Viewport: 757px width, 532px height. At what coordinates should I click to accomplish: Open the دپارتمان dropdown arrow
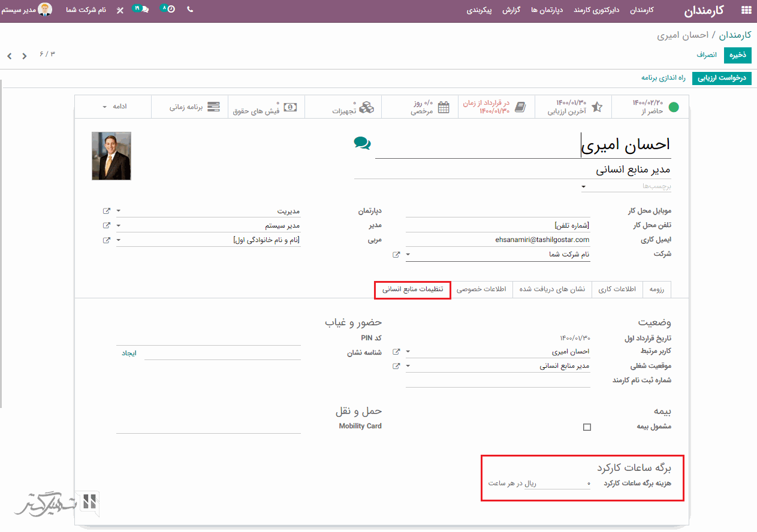[118, 211]
